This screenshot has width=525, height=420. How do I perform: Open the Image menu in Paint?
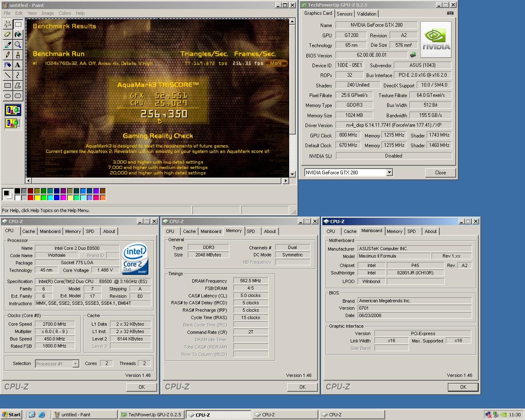(x=48, y=13)
